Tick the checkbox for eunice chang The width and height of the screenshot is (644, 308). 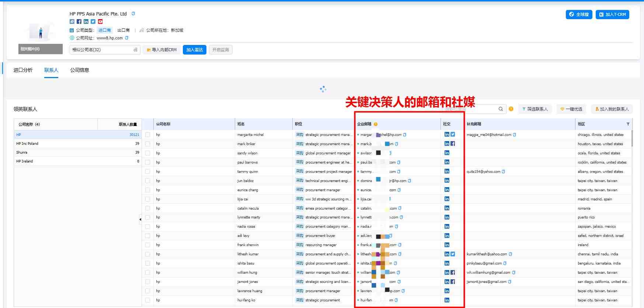pyautogui.click(x=147, y=190)
